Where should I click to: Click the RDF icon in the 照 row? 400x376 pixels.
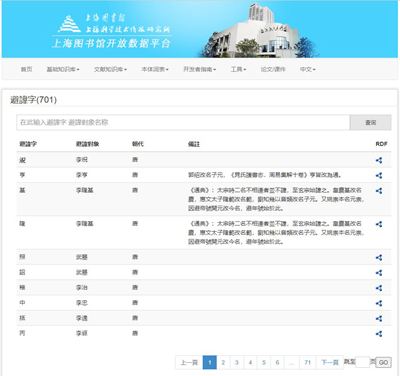pyautogui.click(x=379, y=258)
